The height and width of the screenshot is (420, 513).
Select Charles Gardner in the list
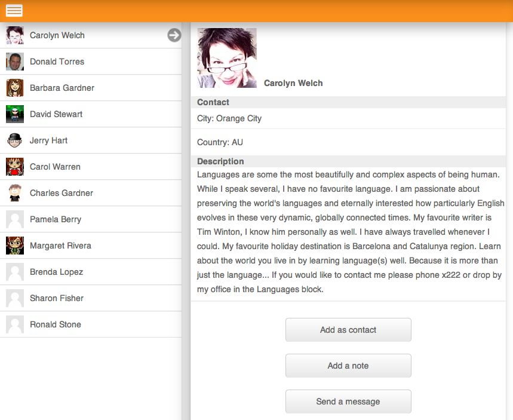point(91,193)
